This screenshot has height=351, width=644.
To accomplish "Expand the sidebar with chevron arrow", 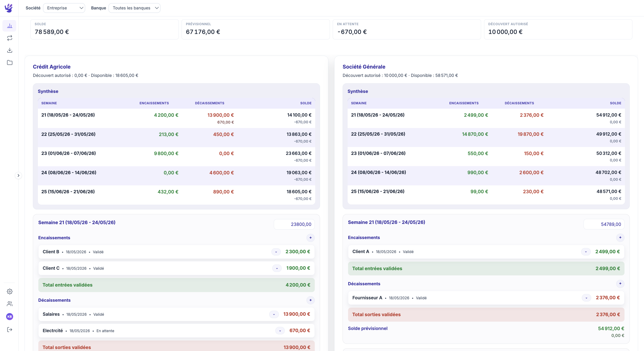I will pos(18,175).
